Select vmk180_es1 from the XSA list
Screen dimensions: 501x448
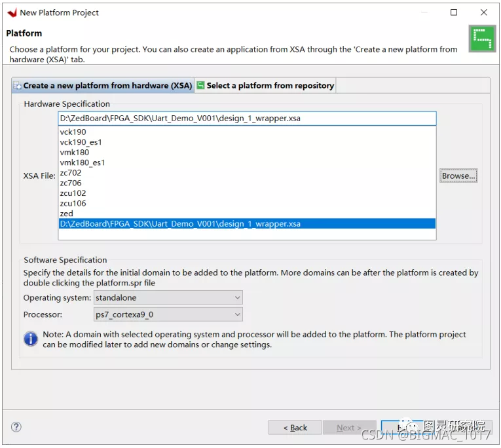(x=247, y=162)
